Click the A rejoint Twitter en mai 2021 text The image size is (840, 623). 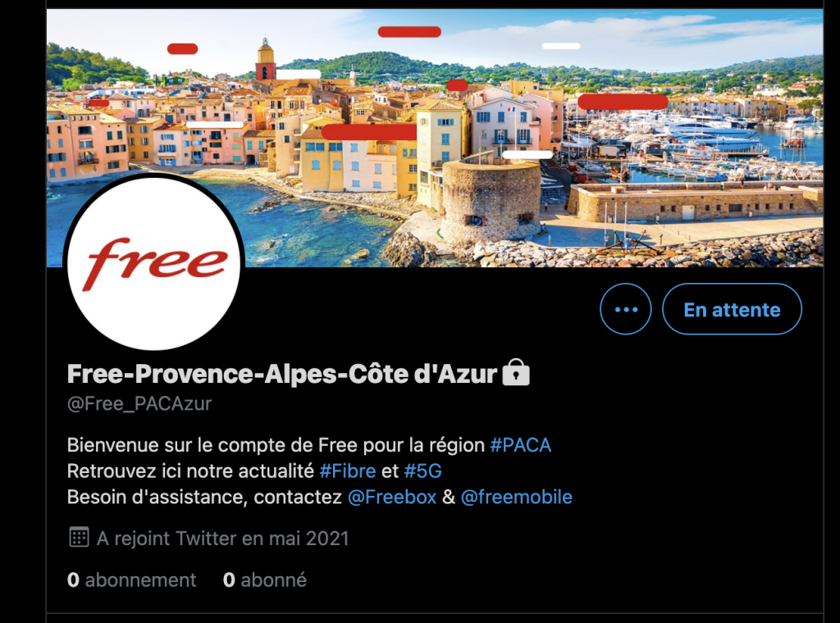(222, 539)
